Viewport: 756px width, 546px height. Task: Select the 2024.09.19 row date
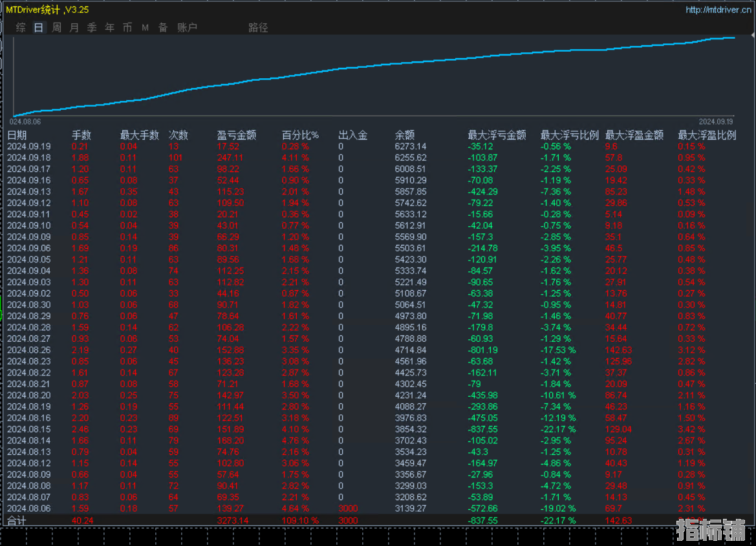point(28,147)
